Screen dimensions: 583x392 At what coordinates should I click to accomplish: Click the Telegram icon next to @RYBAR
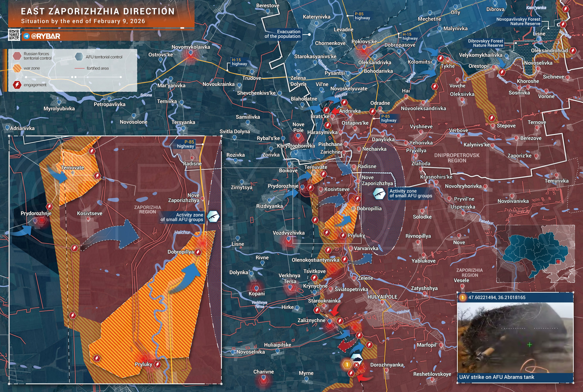tap(26, 36)
